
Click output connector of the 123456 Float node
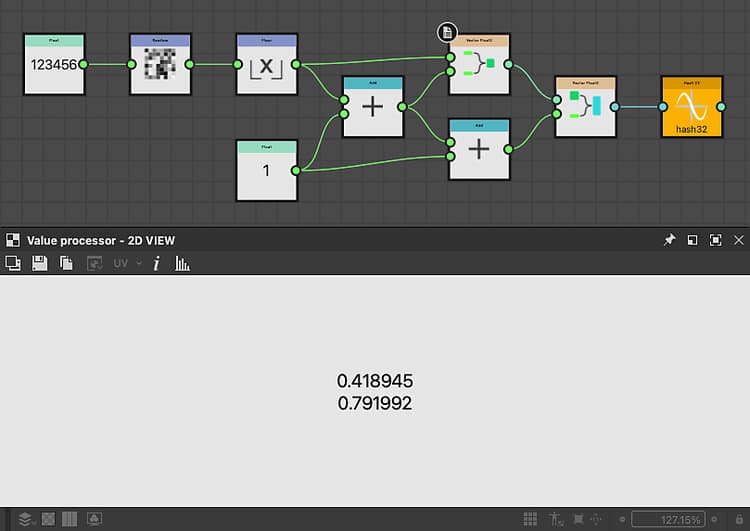tap(83, 64)
